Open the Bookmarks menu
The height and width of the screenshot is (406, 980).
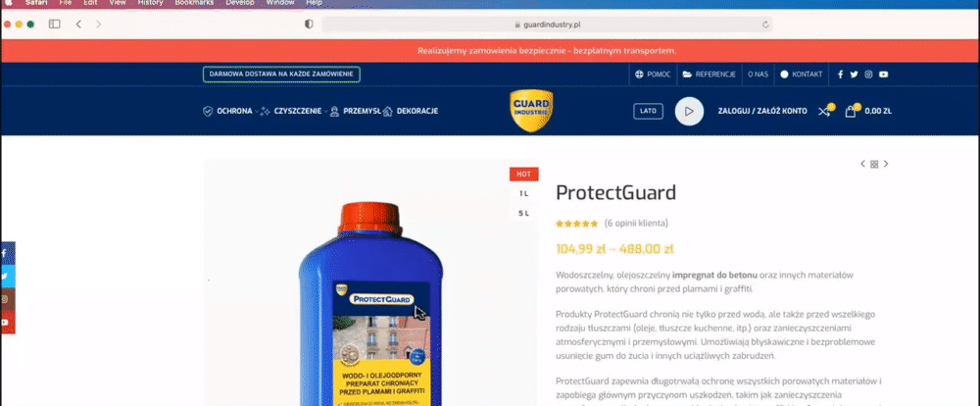click(x=194, y=3)
